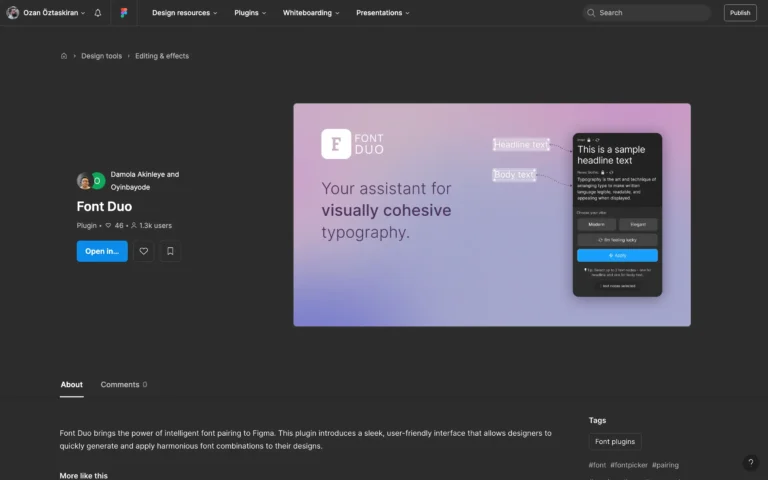The height and width of the screenshot is (480, 768).
Task: Click the Publish button
Action: tap(740, 13)
